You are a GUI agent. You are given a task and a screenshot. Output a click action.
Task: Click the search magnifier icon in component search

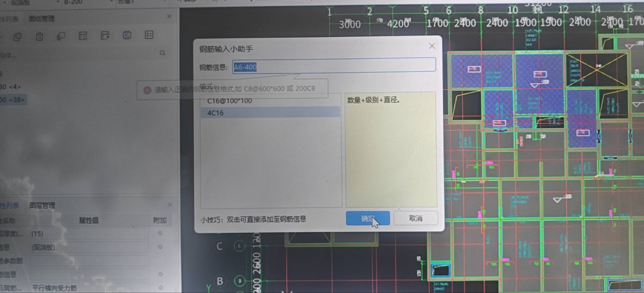point(162,53)
